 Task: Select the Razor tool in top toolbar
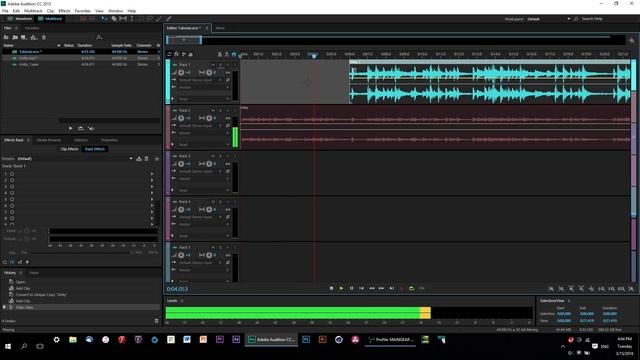[114, 19]
